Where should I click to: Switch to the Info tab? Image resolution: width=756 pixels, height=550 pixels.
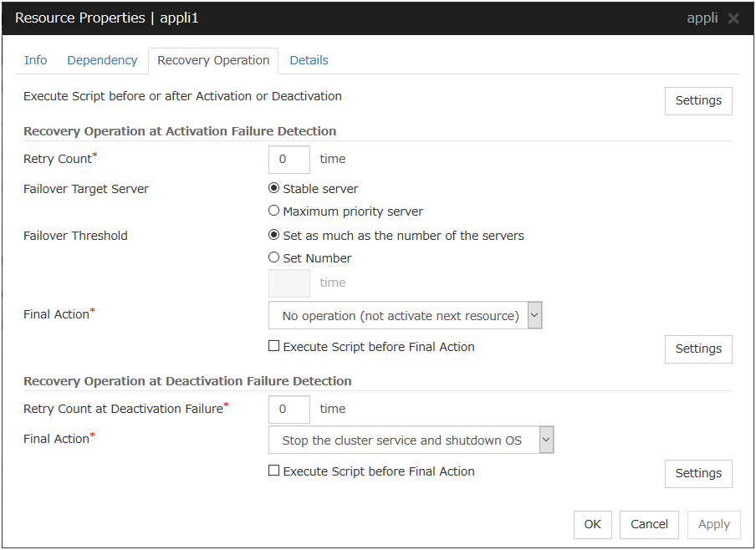[36, 60]
